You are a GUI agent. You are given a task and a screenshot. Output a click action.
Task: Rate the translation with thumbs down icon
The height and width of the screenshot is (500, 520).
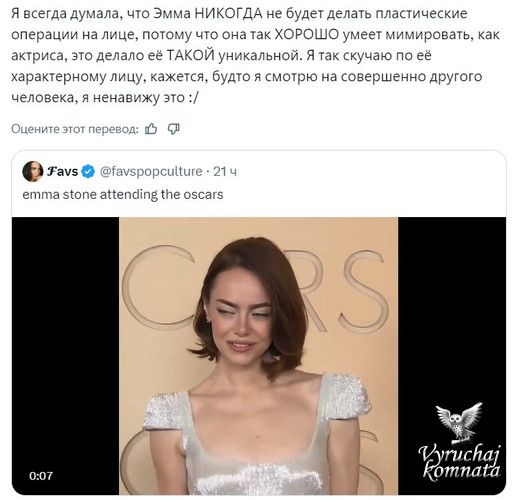(173, 129)
